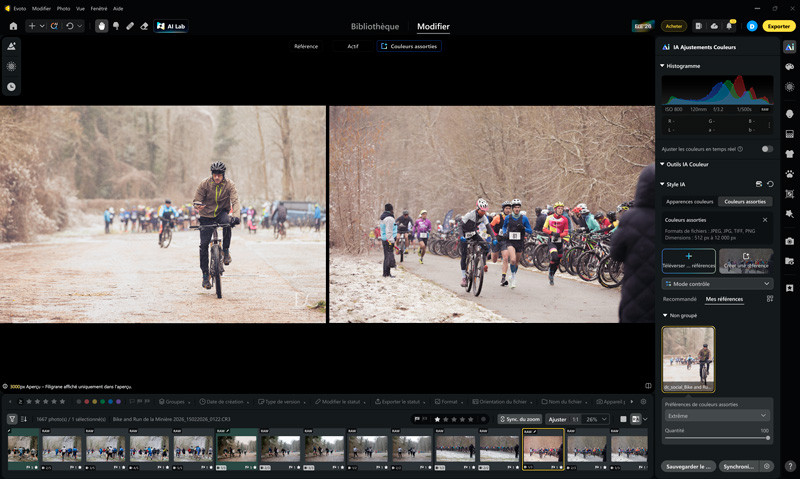Click Téléverser références upload button

click(688, 261)
